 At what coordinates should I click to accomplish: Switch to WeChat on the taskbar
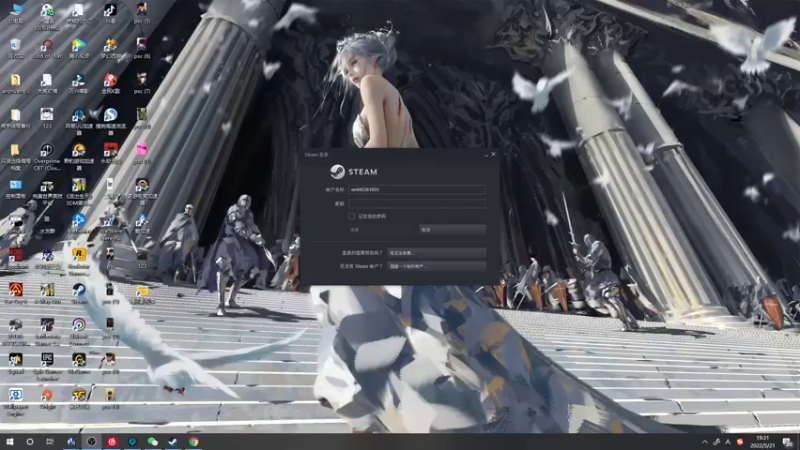pos(152,441)
